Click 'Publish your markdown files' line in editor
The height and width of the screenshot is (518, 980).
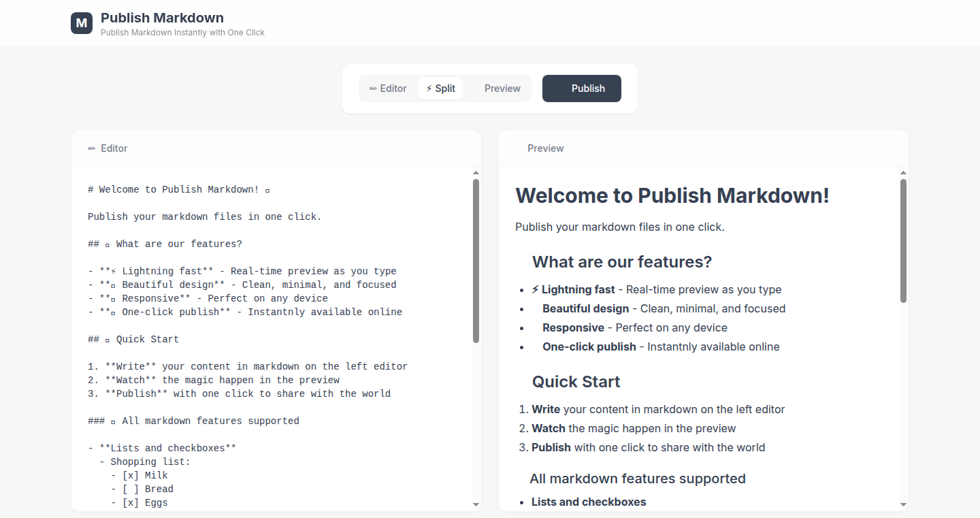(x=205, y=217)
